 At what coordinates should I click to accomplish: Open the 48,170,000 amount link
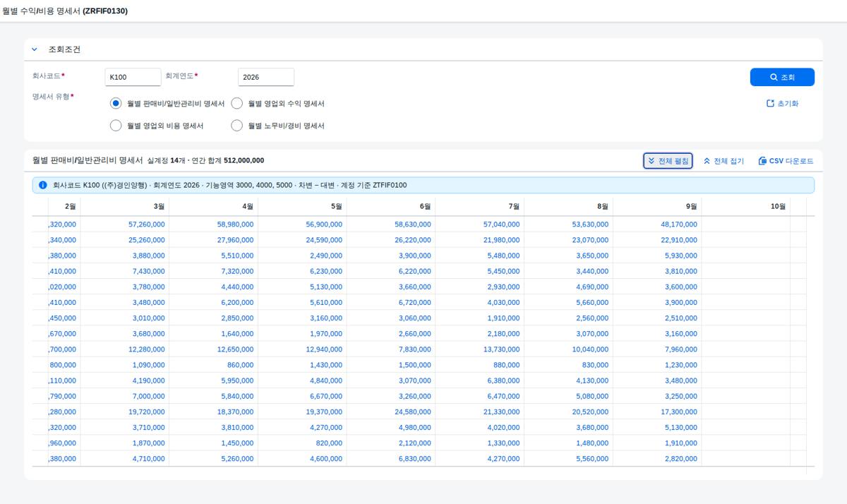coord(679,224)
